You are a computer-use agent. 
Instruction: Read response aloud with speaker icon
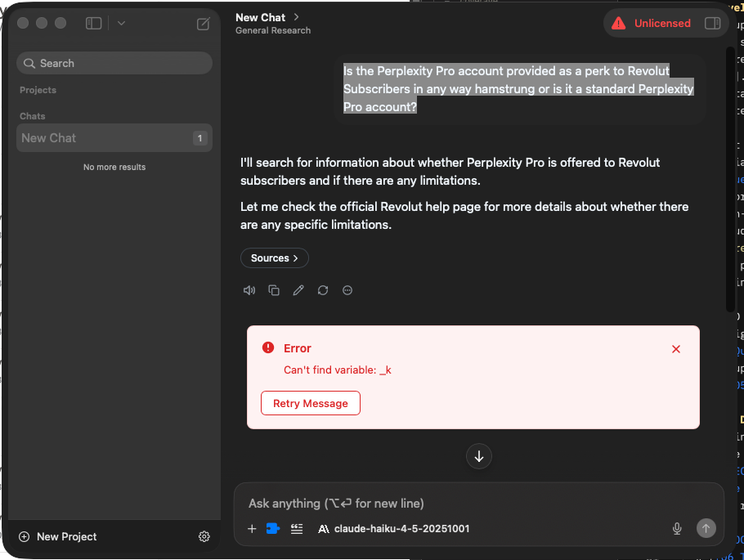[249, 290]
